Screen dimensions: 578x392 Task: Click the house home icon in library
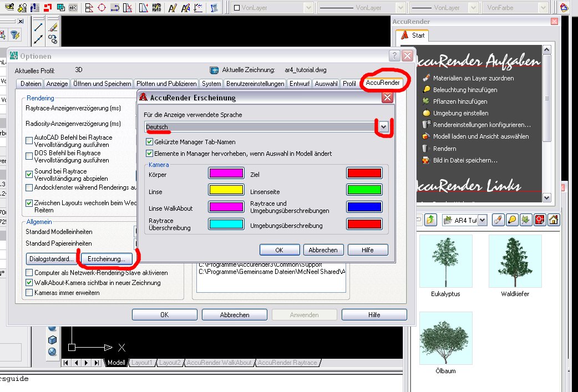point(553,220)
